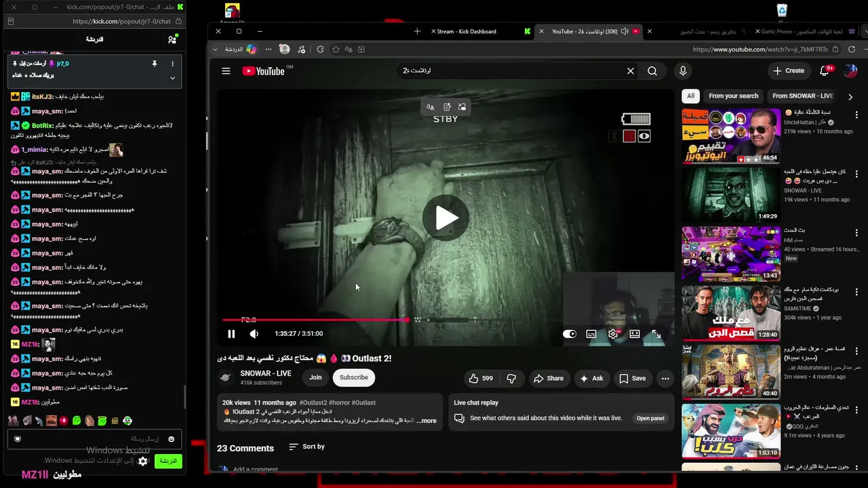Click the YouTube address bar URL
The height and width of the screenshot is (488, 868).
coord(760,49)
